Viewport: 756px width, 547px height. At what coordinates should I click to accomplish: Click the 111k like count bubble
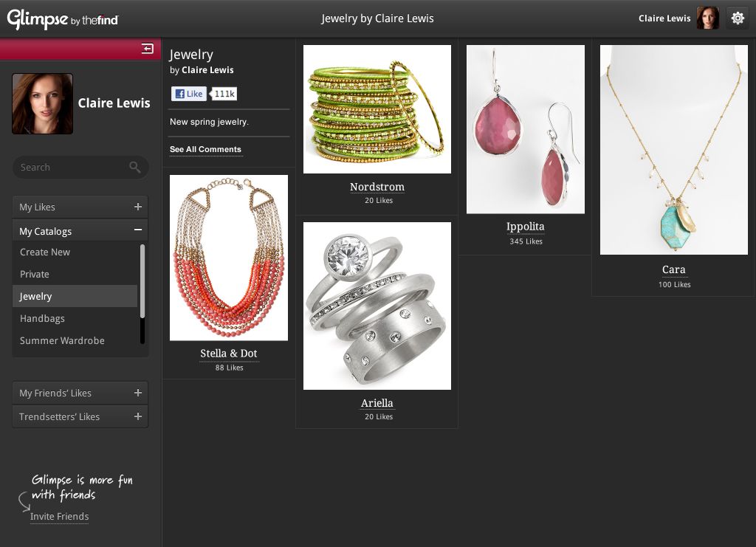pos(224,94)
